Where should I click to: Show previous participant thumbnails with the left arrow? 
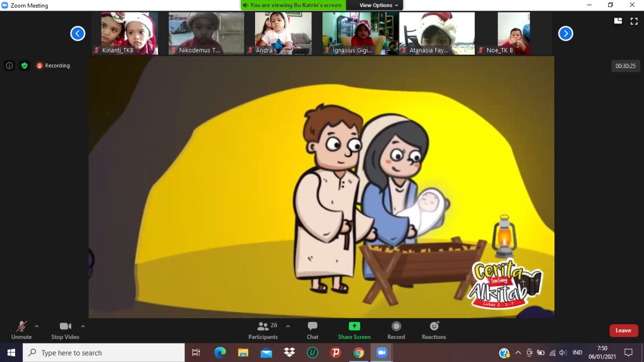(77, 34)
